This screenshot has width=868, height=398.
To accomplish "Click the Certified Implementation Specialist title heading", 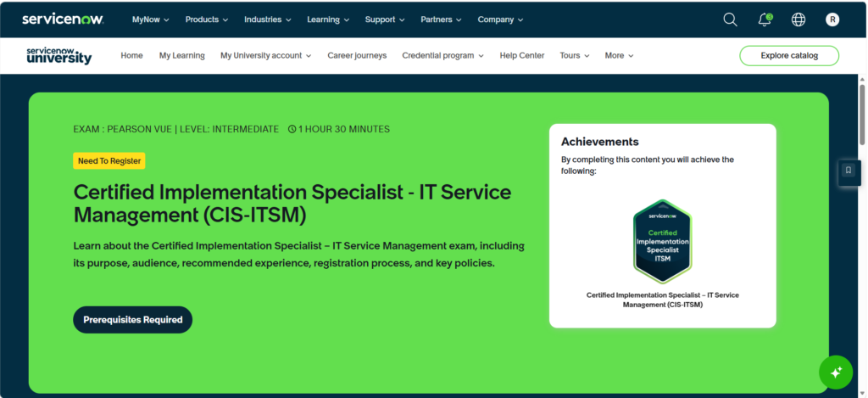I will point(292,204).
